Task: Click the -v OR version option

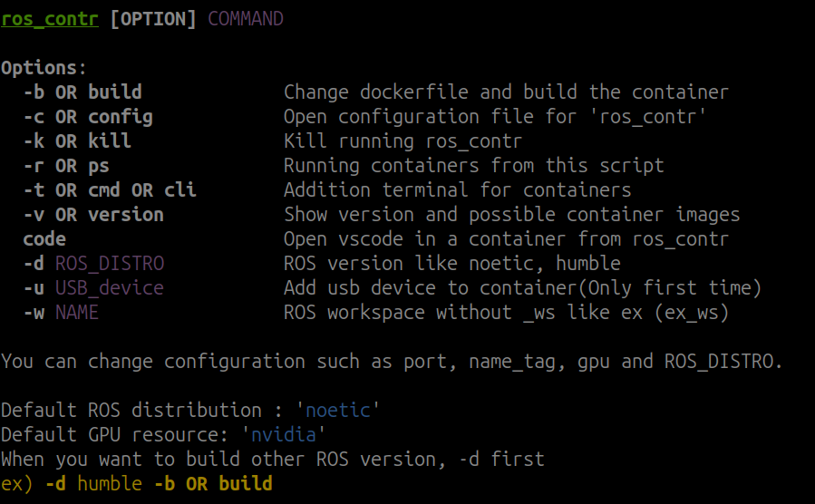Action: coord(93,215)
